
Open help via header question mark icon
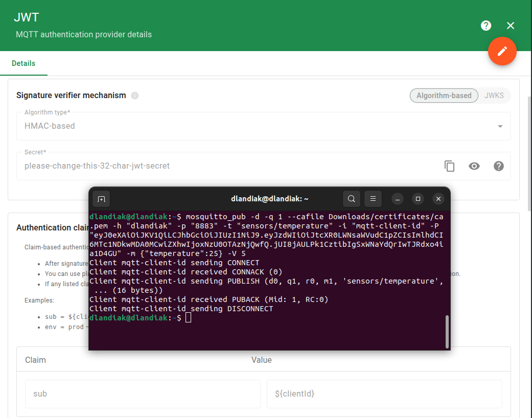[486, 26]
